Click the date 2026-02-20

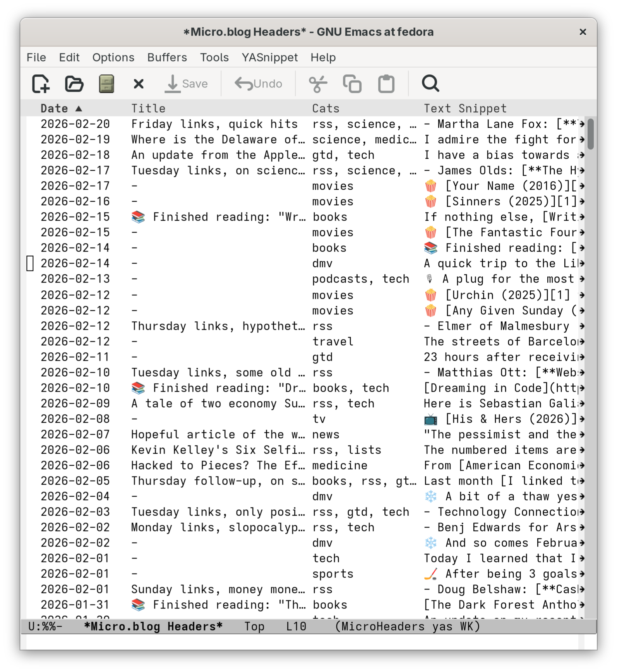pos(75,124)
